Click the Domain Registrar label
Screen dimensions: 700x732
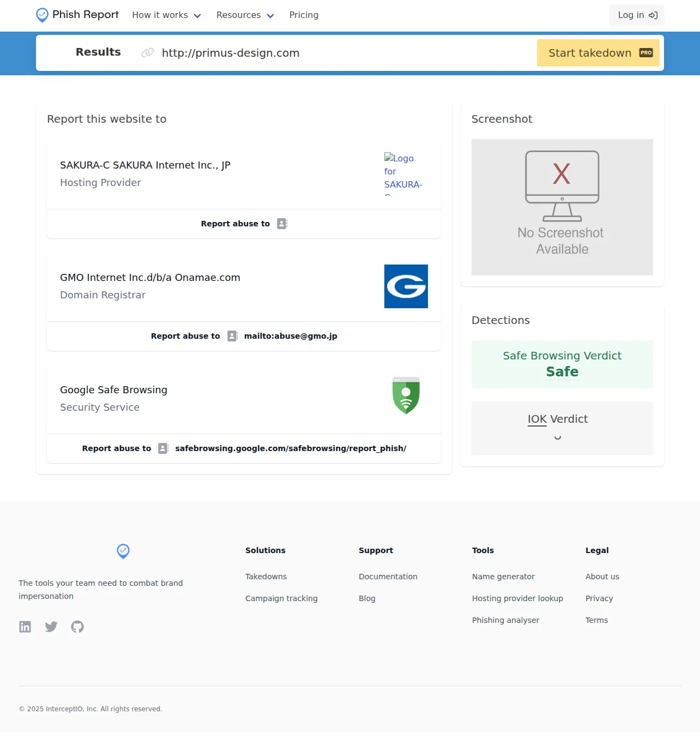(102, 295)
